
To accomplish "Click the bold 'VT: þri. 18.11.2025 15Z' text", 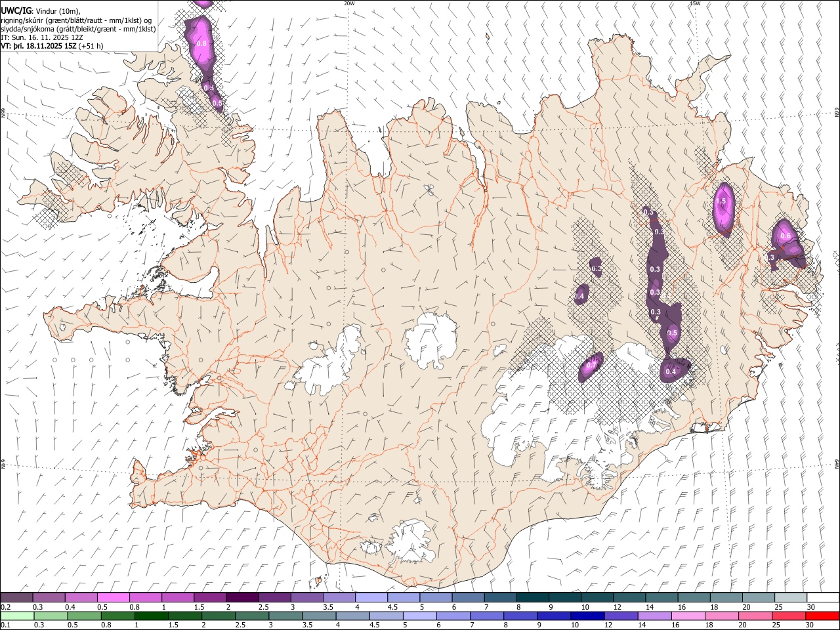I will tap(38, 46).
